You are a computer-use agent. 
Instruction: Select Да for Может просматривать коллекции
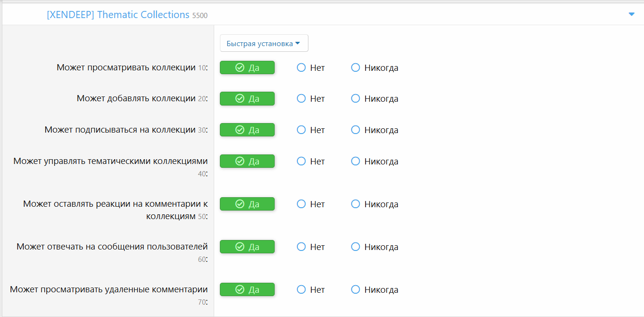pos(247,67)
